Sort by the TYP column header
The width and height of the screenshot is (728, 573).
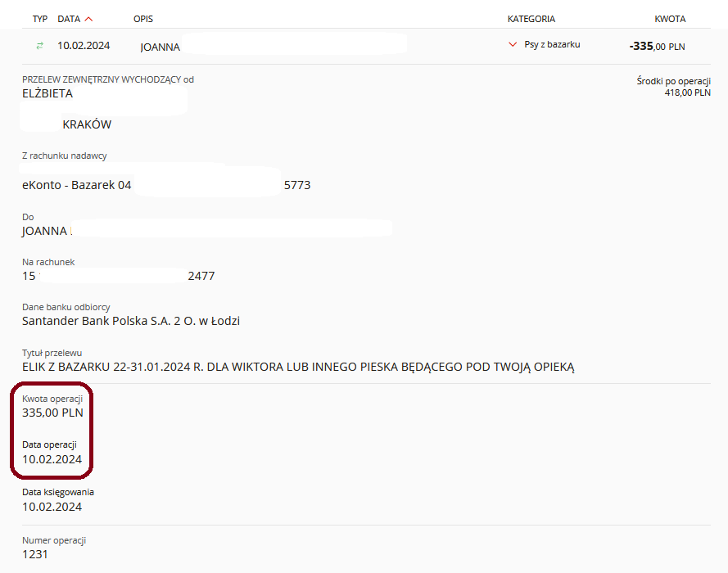click(40, 19)
